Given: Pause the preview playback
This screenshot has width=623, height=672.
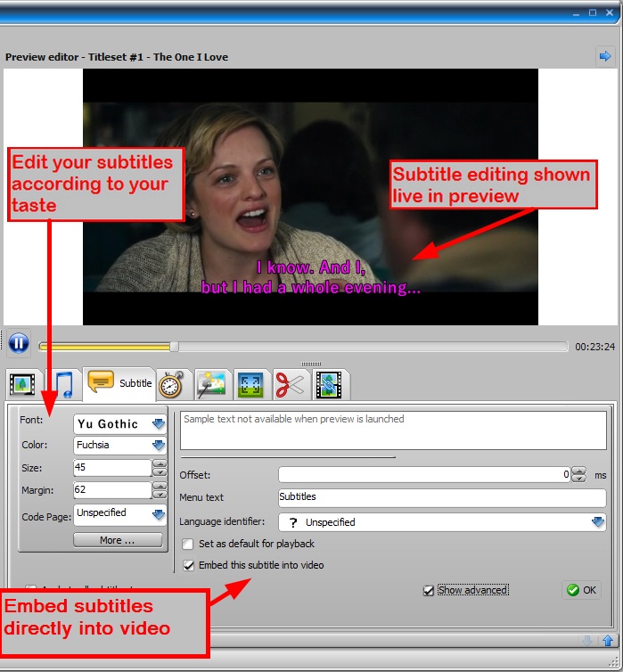Looking at the screenshot, I should point(19,343).
